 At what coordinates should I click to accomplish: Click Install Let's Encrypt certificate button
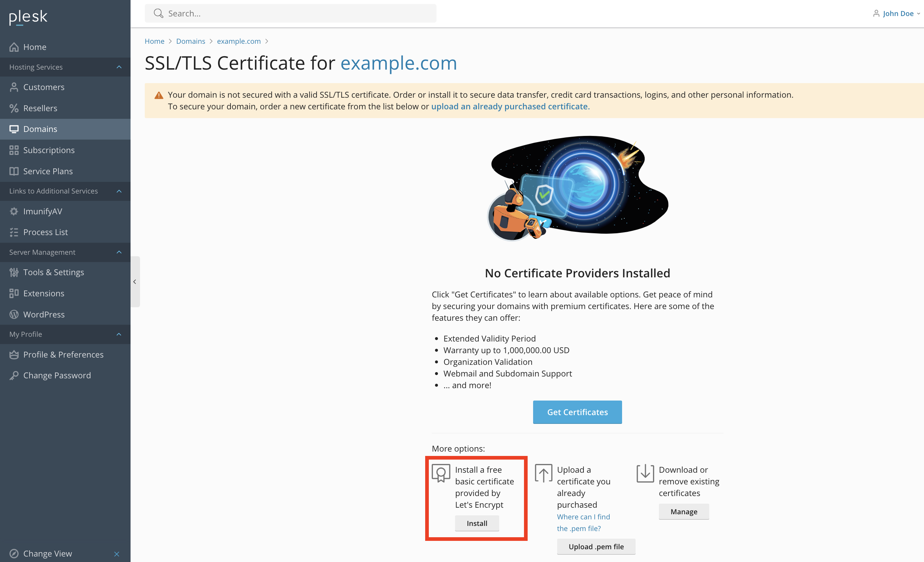(477, 523)
